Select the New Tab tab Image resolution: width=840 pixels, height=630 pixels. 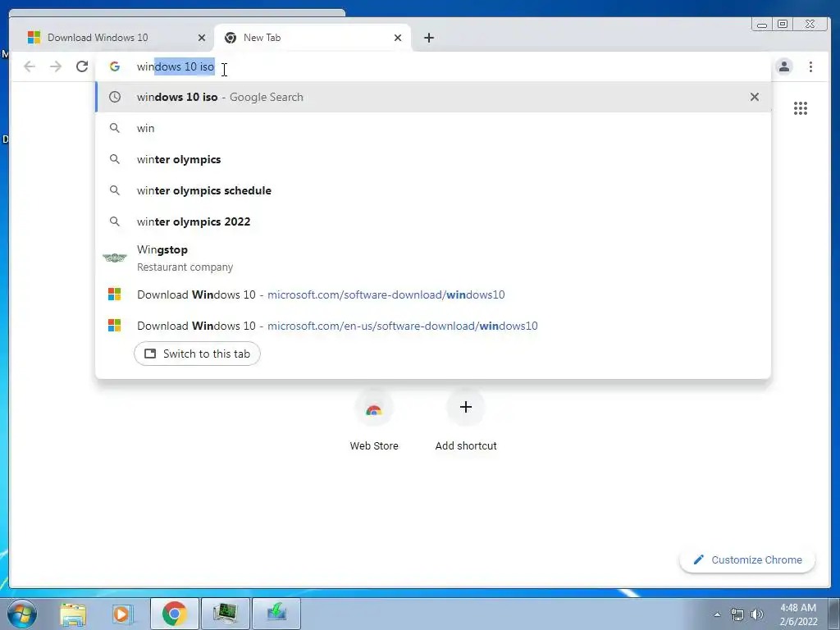tap(313, 38)
